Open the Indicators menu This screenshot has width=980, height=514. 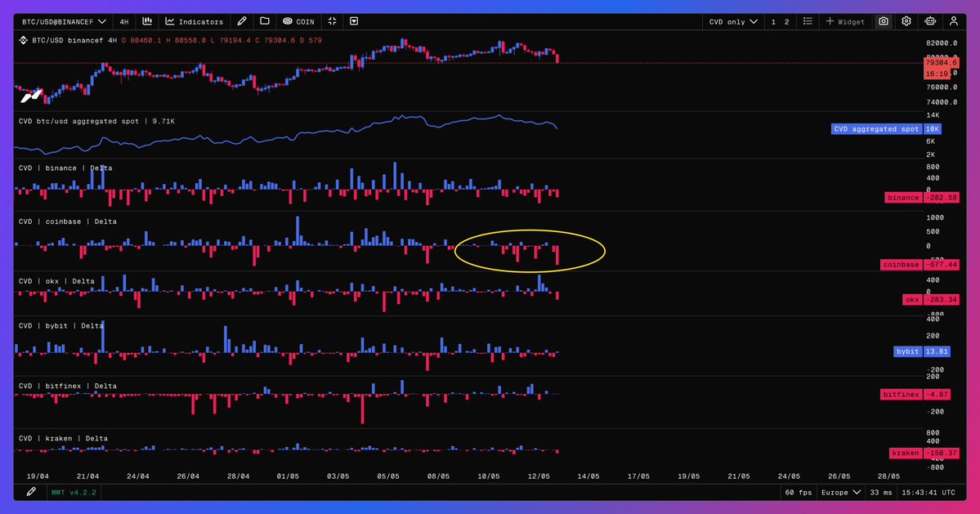click(x=194, y=21)
